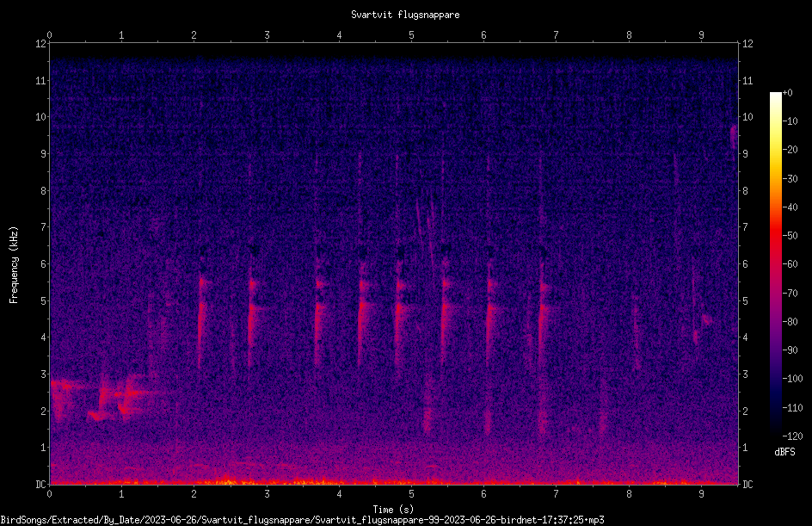Click 'DC' on the right frequency axis
The width and height of the screenshot is (812, 526).
[747, 485]
